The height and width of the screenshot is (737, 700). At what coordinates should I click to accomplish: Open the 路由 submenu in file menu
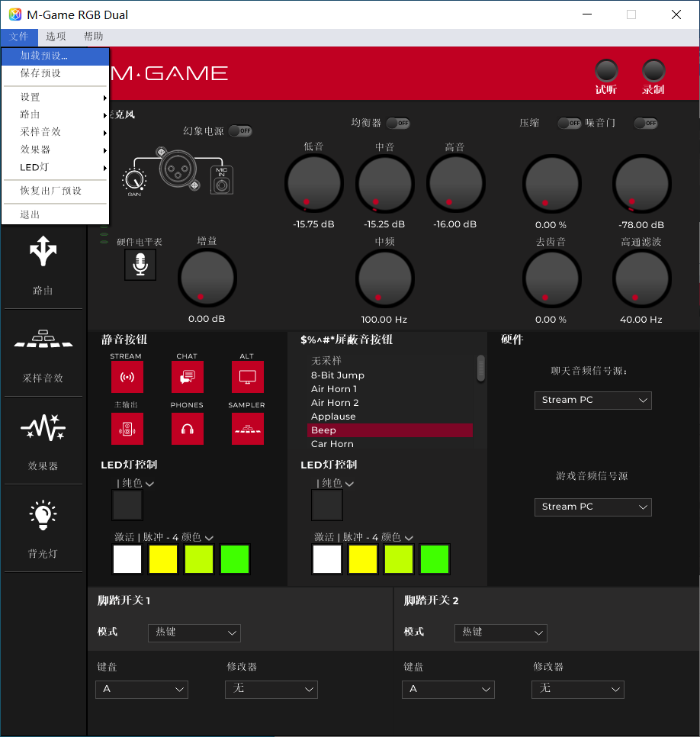[x=56, y=114]
